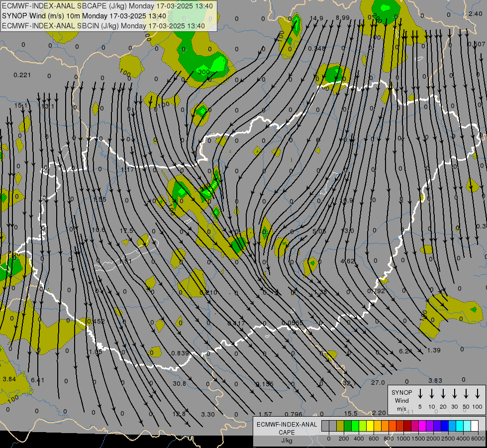This screenshot has width=487, height=448.
Task: Click the 0.507 value at right edge
Action: (477, 44)
